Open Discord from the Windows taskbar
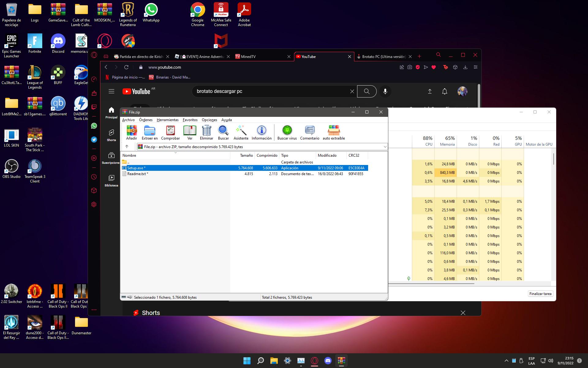This screenshot has height=368, width=588. [x=328, y=361]
